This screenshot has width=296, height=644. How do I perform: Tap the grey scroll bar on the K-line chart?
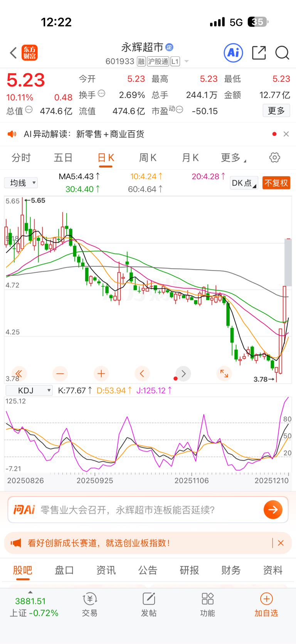[x=288, y=262]
